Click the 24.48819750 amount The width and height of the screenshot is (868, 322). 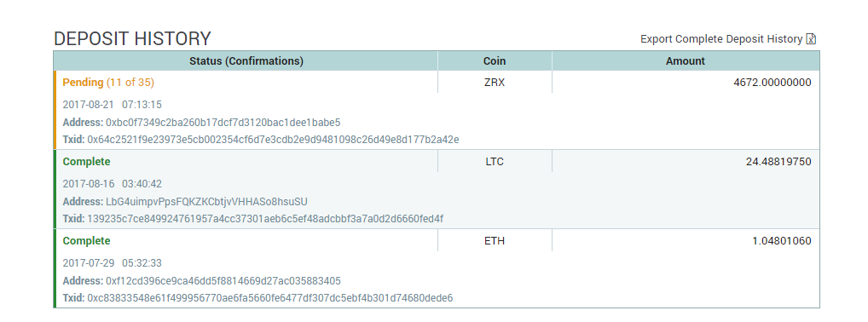click(778, 162)
